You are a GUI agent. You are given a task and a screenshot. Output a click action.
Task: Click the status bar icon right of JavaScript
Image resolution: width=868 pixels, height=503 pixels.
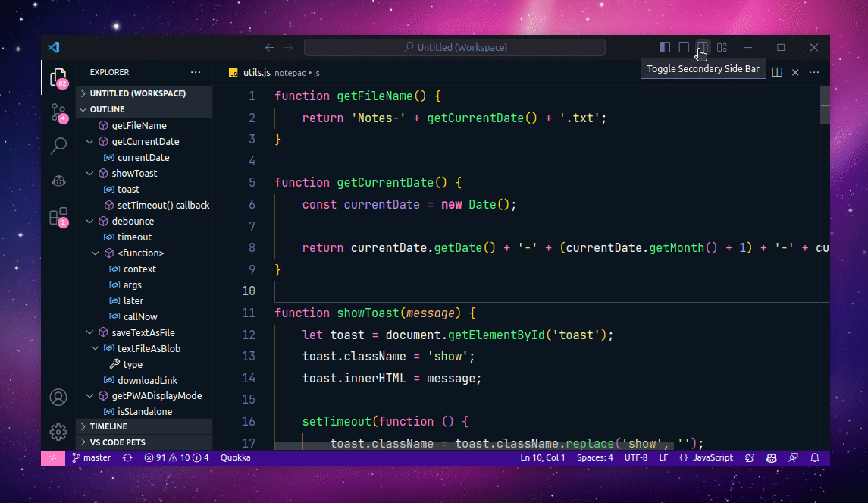pos(750,458)
